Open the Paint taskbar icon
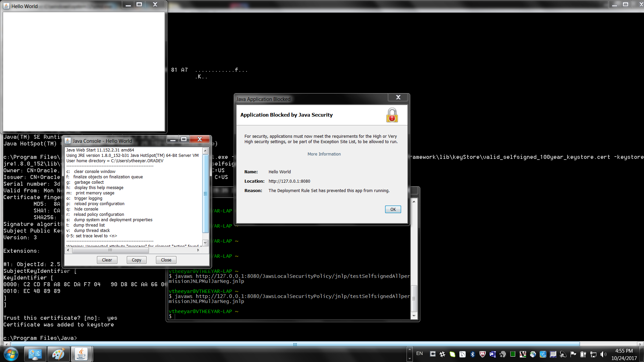This screenshot has width=644, height=362. (x=58, y=354)
